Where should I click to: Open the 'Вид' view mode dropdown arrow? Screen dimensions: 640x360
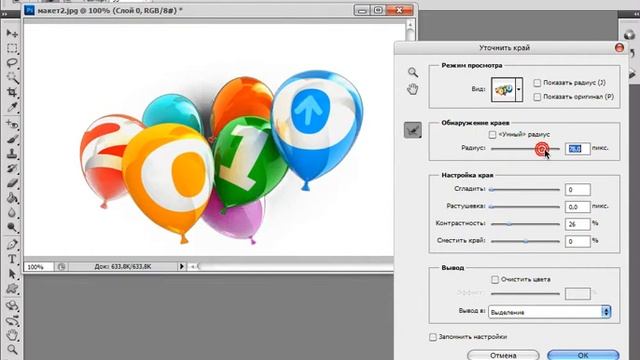tap(519, 89)
